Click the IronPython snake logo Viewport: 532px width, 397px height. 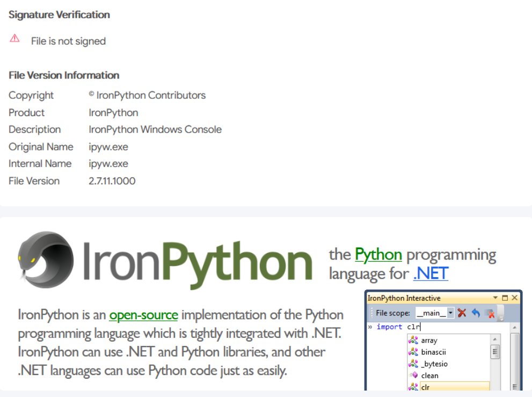tap(46, 260)
